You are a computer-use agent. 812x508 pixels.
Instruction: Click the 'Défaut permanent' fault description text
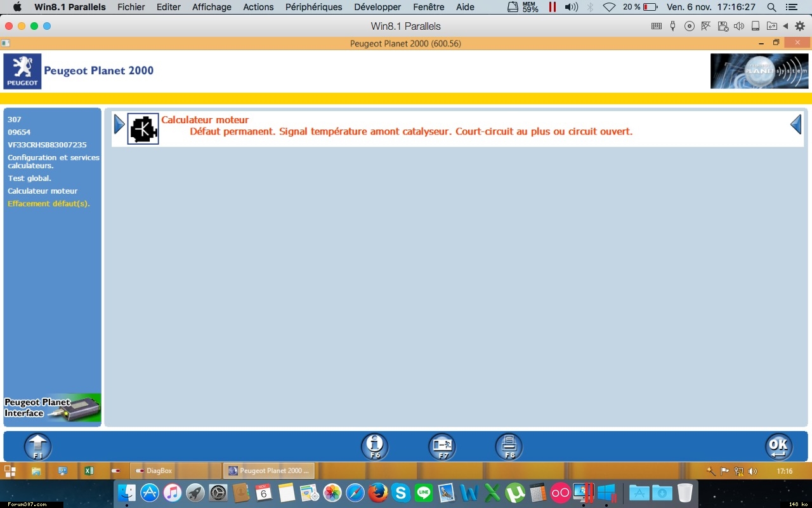click(411, 131)
